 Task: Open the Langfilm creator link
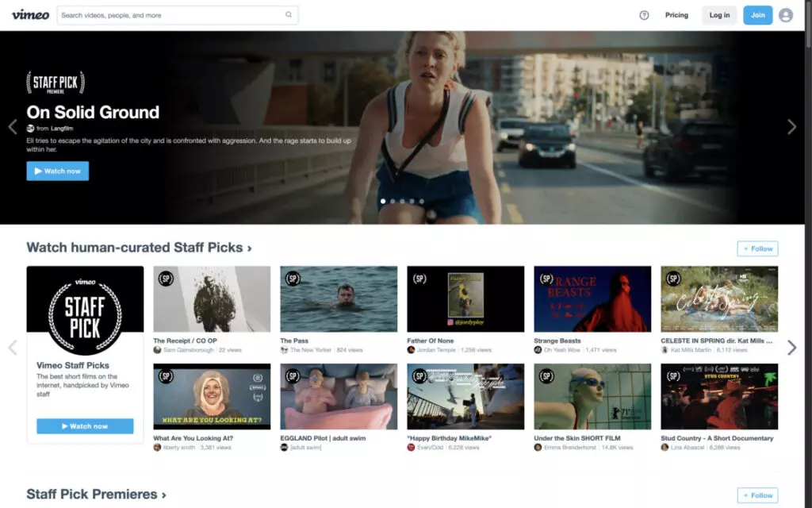tap(62, 129)
